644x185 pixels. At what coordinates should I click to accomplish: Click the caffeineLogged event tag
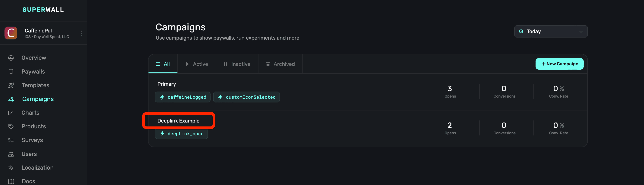point(183,97)
